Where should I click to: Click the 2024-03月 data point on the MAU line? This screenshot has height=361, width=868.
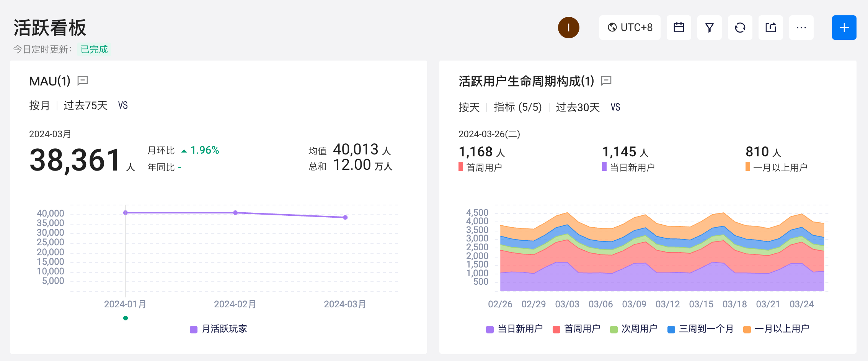[x=345, y=217]
